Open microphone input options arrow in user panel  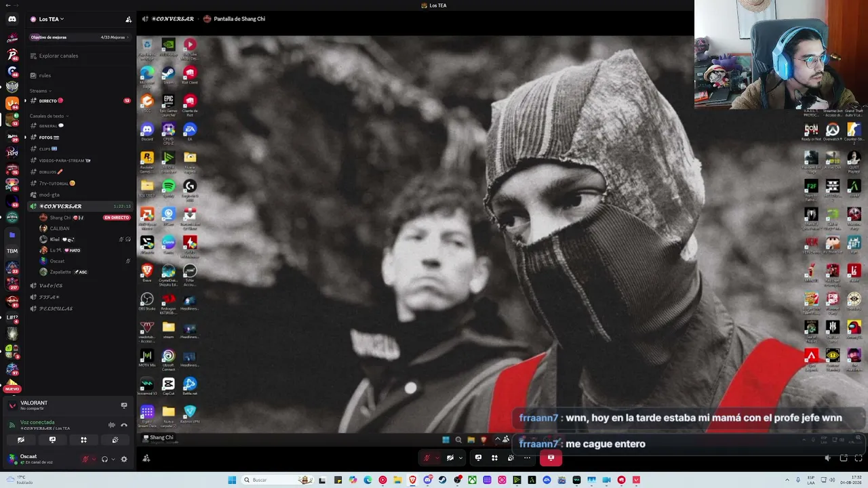(x=94, y=459)
